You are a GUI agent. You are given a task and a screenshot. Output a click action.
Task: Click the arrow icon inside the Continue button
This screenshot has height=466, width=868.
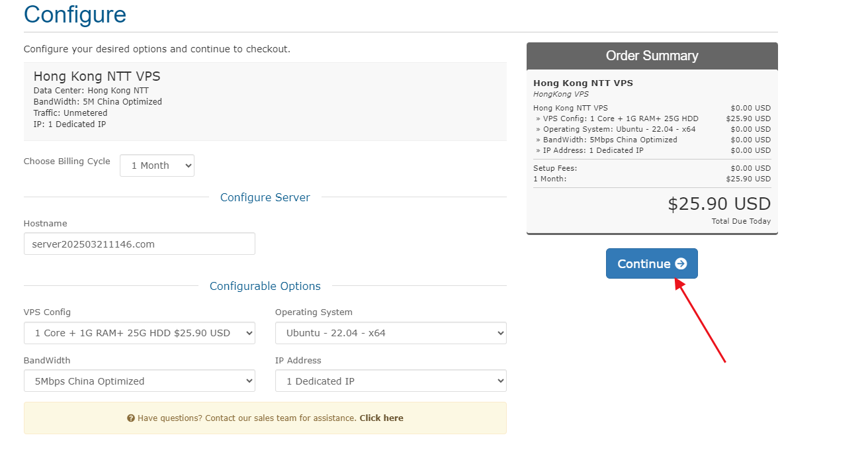tap(681, 264)
